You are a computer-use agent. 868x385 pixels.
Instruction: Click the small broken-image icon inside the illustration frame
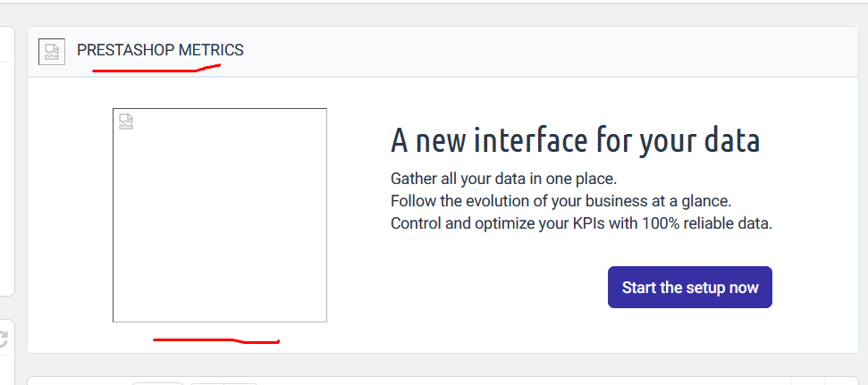coord(126,122)
